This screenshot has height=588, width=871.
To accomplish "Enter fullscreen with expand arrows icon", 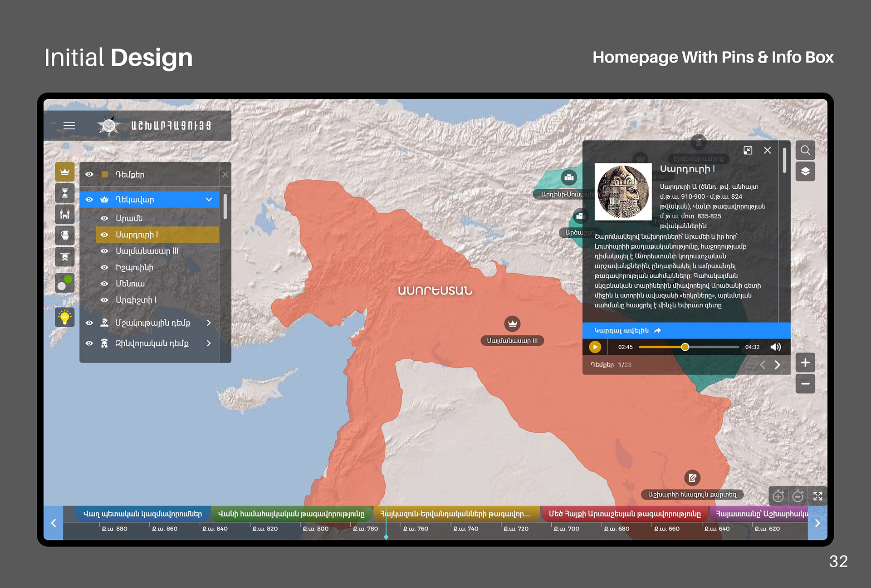I will (817, 496).
